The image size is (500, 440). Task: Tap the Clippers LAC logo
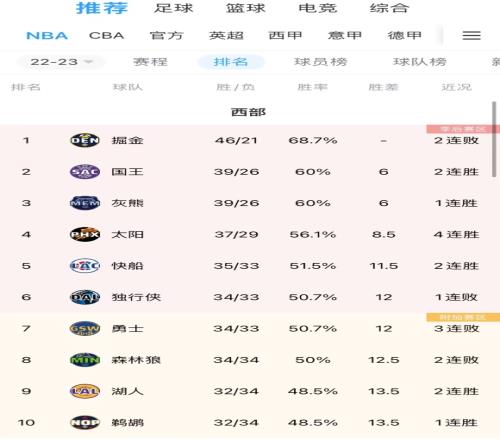pyautogui.click(x=85, y=266)
